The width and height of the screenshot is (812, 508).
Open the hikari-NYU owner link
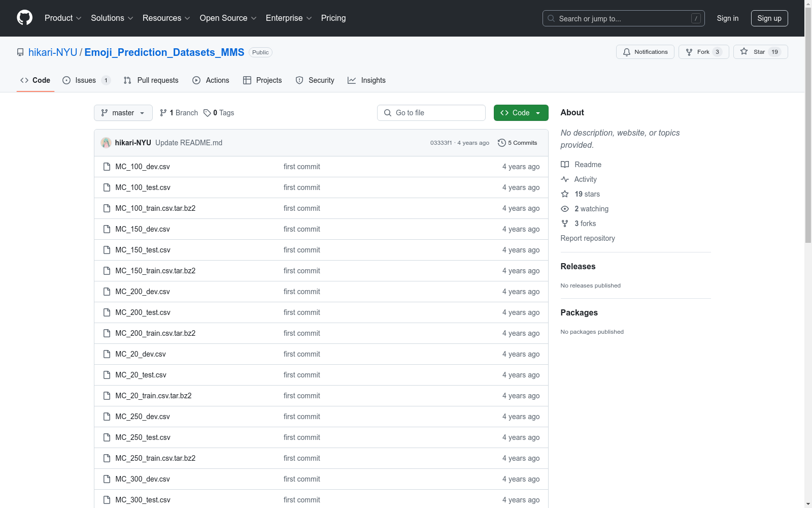click(x=53, y=52)
